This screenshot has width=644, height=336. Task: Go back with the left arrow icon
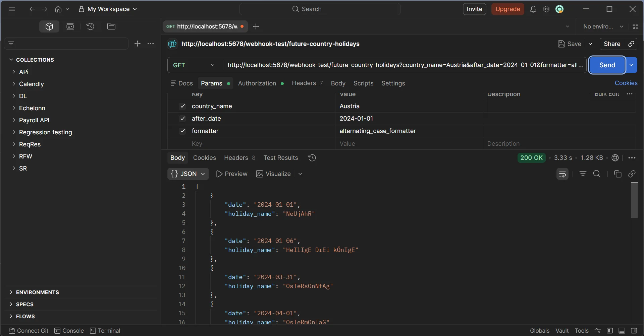click(32, 9)
